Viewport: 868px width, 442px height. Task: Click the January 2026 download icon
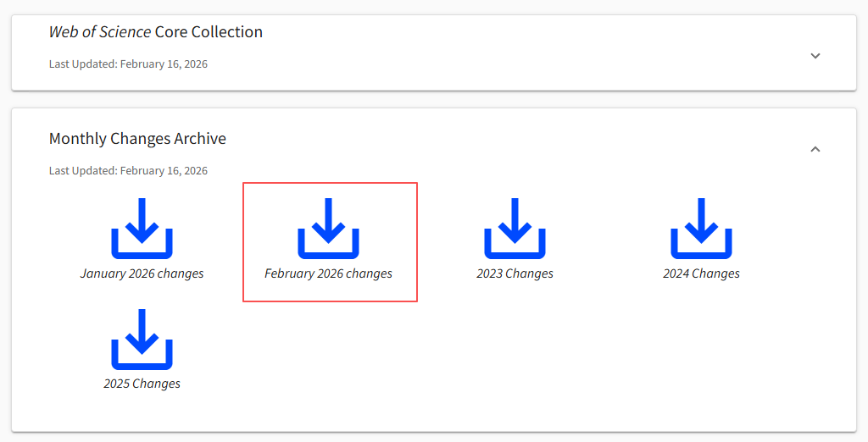coord(142,229)
